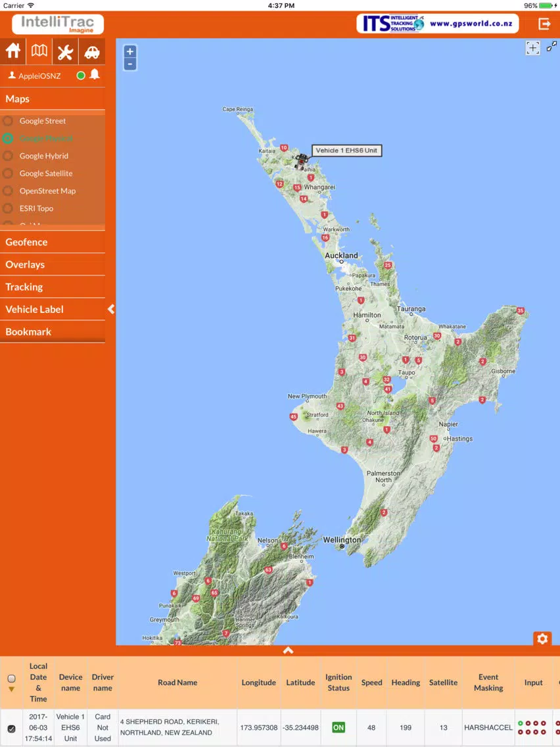Zoom in with the plus button
The width and height of the screenshot is (560, 747).
pyautogui.click(x=130, y=51)
